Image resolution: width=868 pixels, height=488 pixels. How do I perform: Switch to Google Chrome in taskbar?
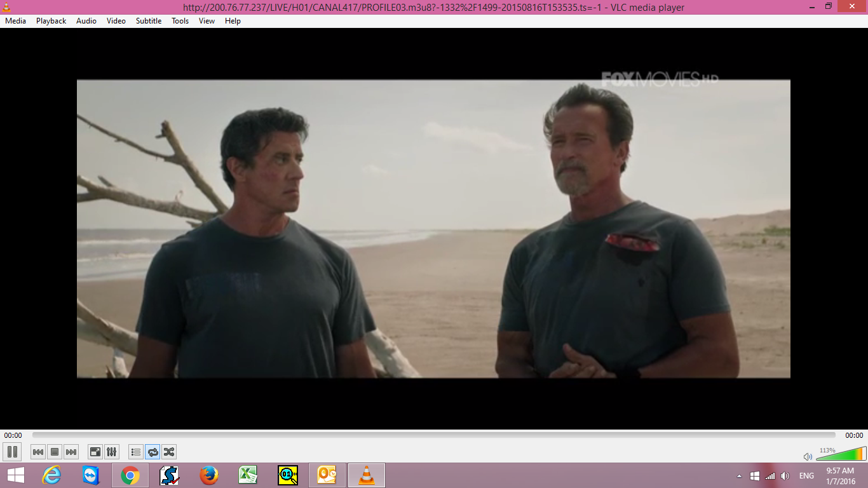(130, 475)
